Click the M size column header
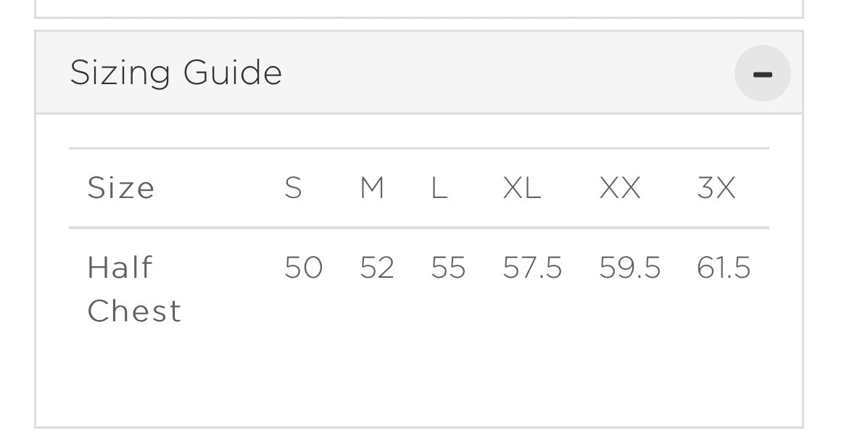Screen dimensions: 868x441 (372, 188)
